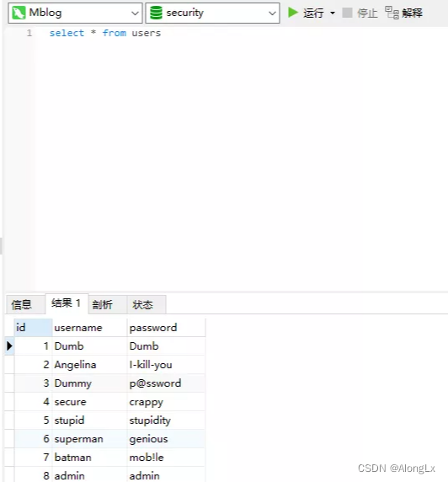Click the 停止 Stop button label
Image resolution: width=448 pixels, height=482 pixels.
pos(367,13)
